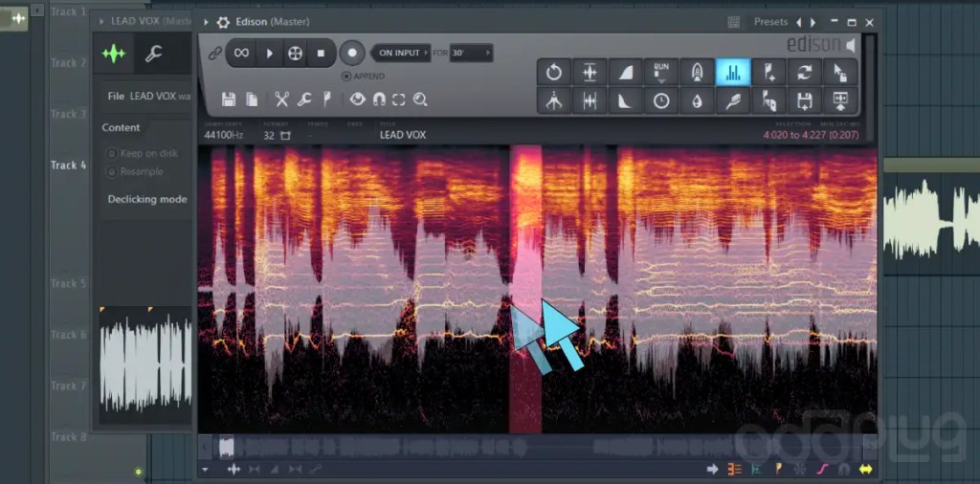Image resolution: width=980 pixels, height=484 pixels.
Task: Click the white right arrow in bottom bar
Action: click(x=712, y=469)
